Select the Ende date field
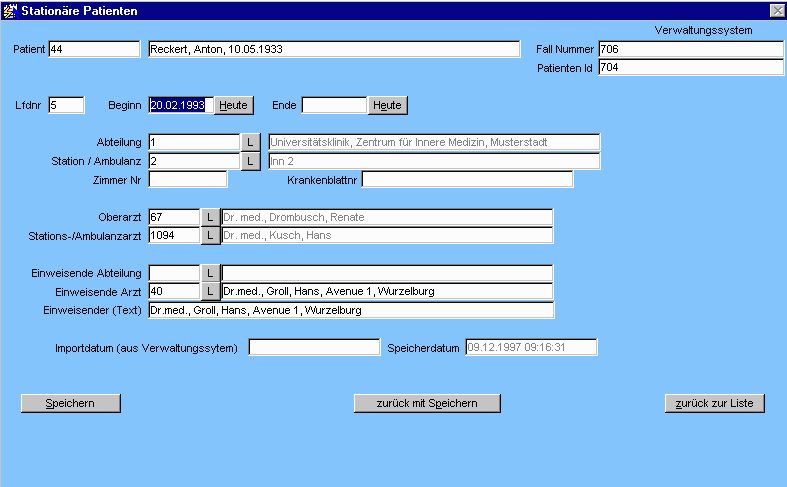787x487 pixels. point(334,105)
